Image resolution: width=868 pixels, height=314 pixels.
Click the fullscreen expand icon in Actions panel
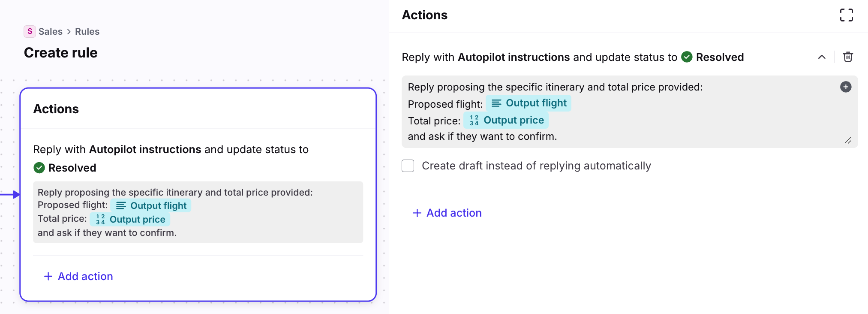[x=846, y=15]
